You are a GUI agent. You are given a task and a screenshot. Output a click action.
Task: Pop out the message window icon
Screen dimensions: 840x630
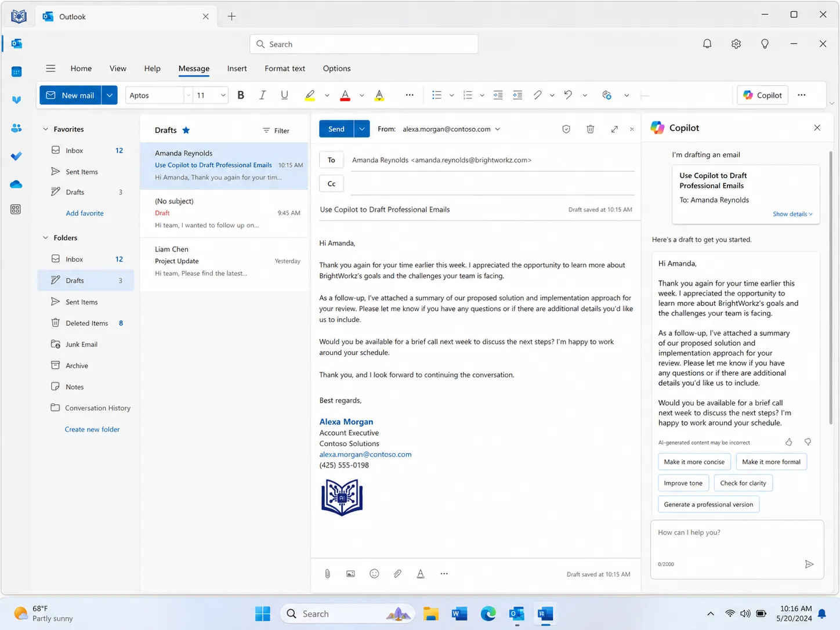pos(614,129)
